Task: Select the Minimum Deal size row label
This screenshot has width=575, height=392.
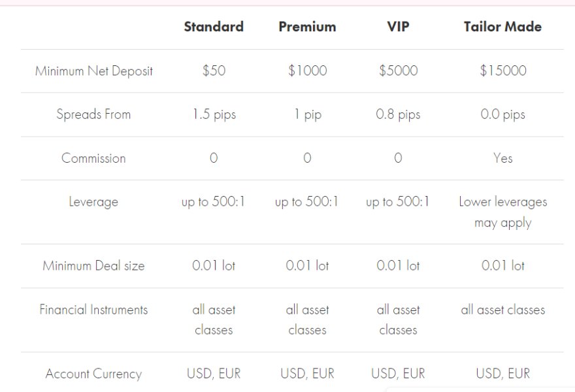Action: [x=93, y=266]
